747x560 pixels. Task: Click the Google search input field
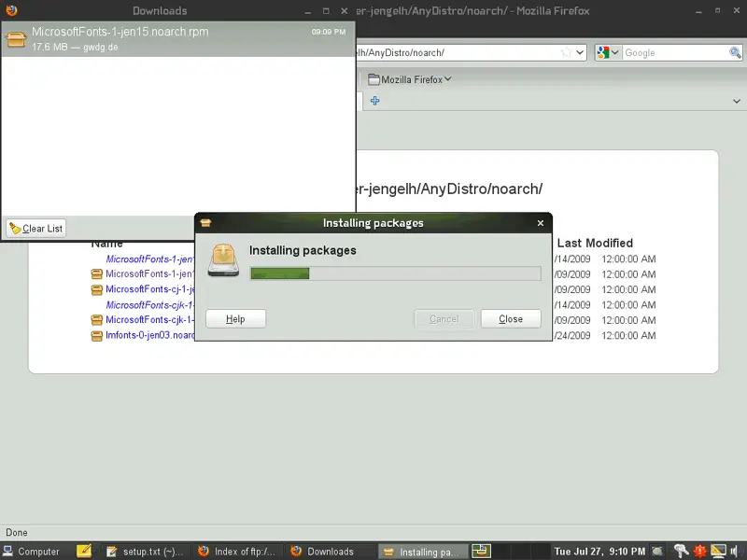pos(675,52)
